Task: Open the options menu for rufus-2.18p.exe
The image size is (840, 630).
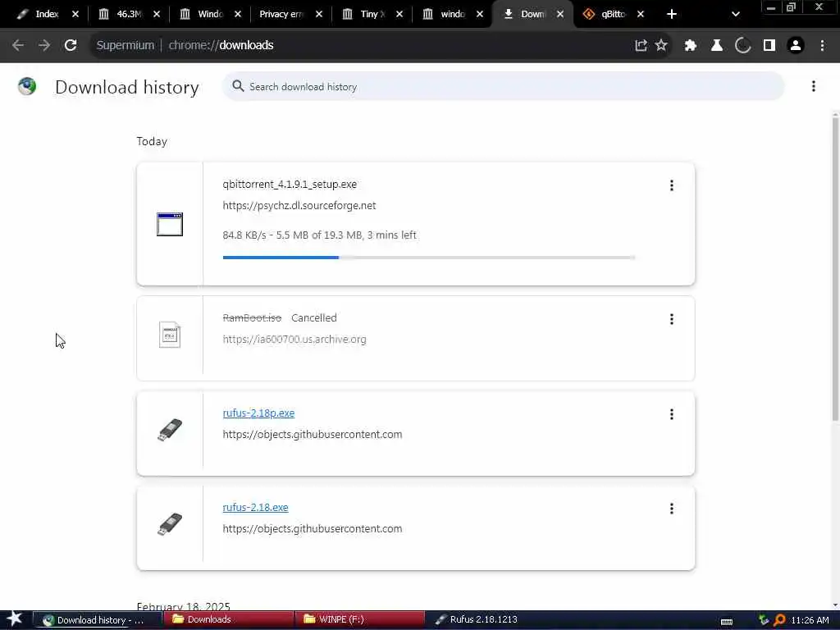Action: click(671, 414)
